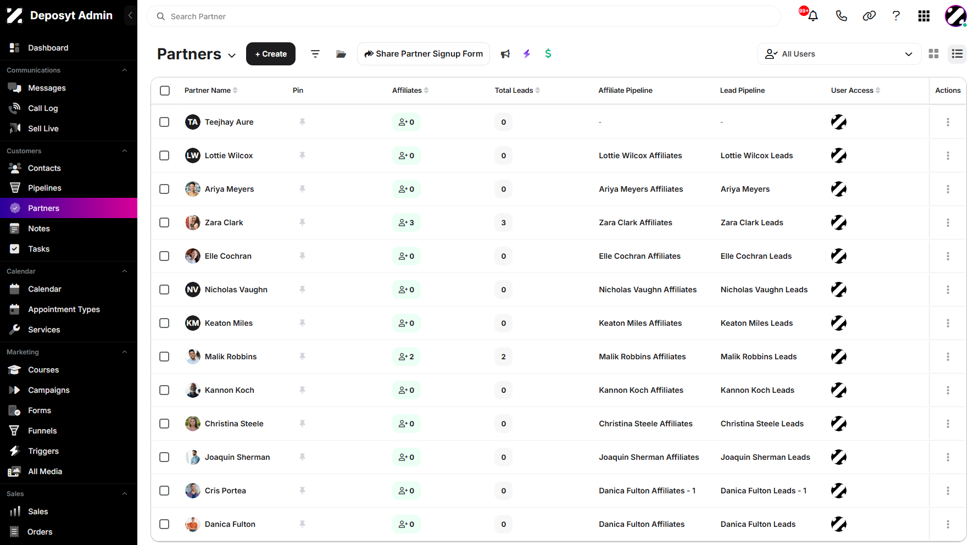Image resolution: width=980 pixels, height=545 pixels.
Task: Open the apps grid launcher icon
Action: [x=924, y=16]
